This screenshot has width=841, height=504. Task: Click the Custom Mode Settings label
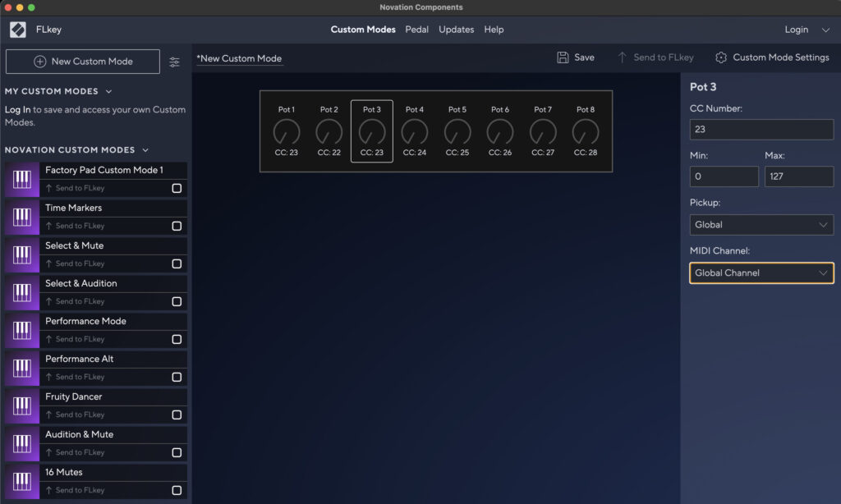781,57
